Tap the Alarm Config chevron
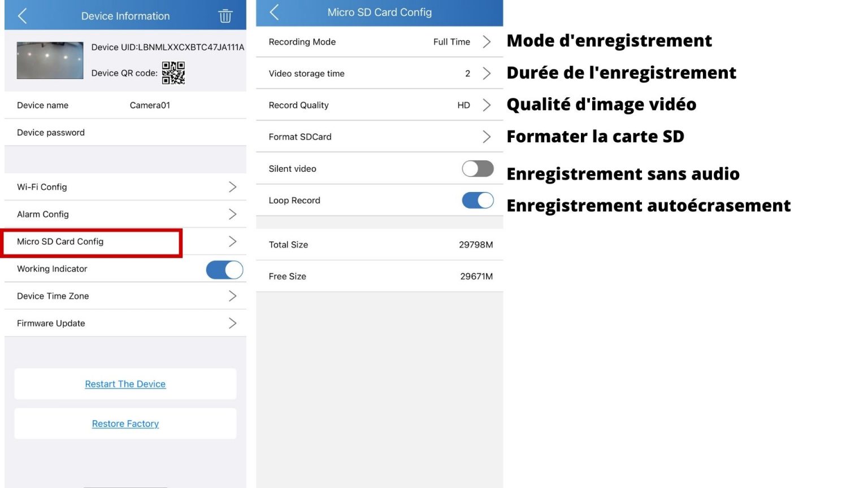The height and width of the screenshot is (488, 868). pyautogui.click(x=232, y=215)
